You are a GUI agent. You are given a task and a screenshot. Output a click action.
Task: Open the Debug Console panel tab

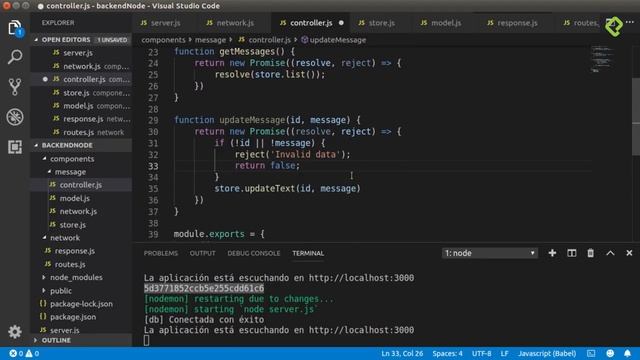pos(254,253)
